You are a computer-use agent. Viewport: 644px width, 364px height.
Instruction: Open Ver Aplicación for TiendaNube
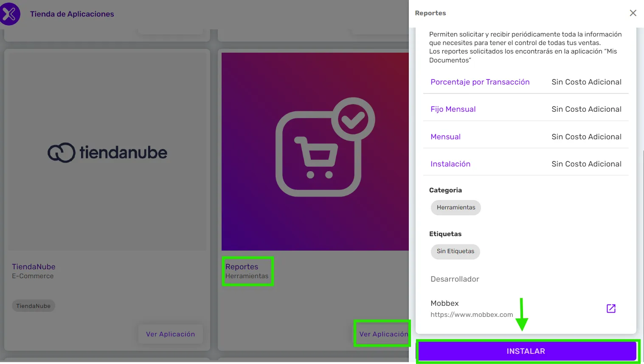[170, 334]
